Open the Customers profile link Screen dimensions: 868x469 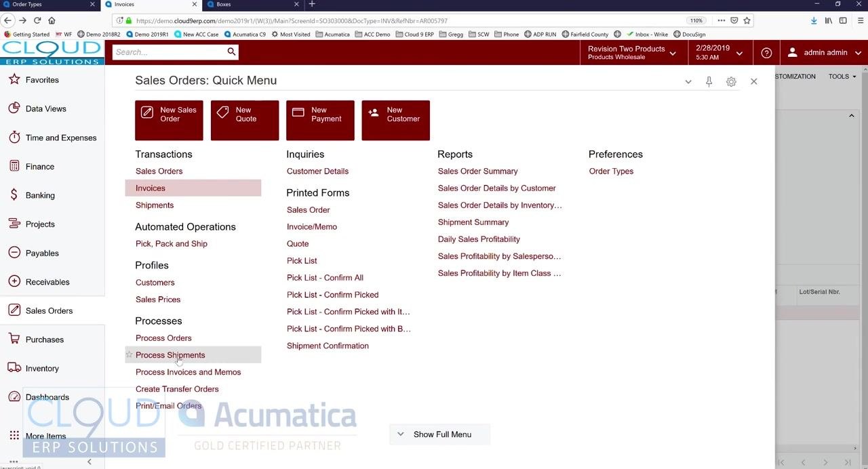pos(155,283)
